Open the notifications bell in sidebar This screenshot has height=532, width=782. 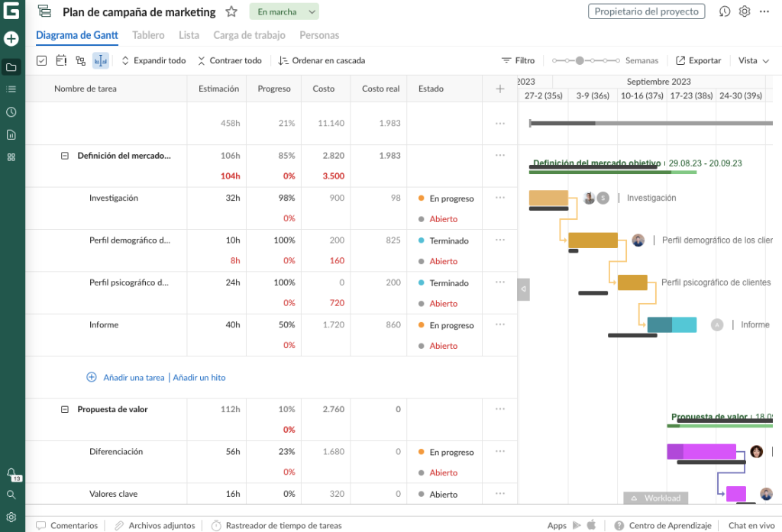pos(11,472)
